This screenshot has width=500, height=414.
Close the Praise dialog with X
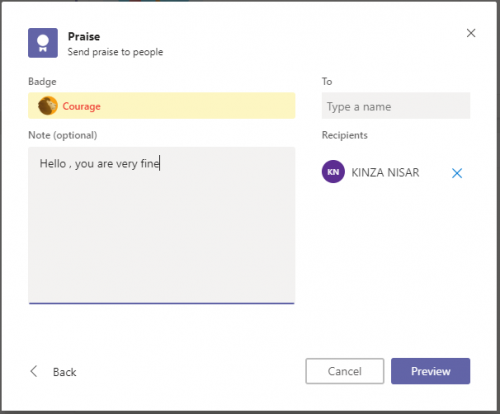(471, 33)
